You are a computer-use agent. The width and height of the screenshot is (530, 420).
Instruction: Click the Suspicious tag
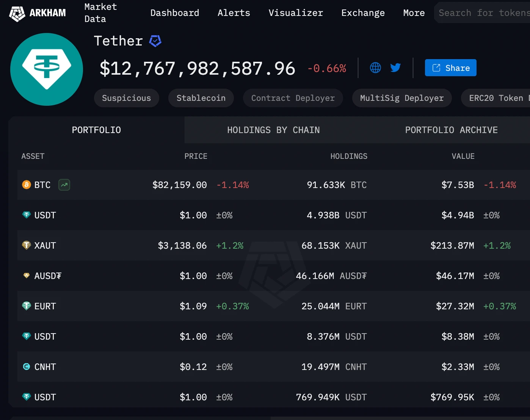(127, 98)
